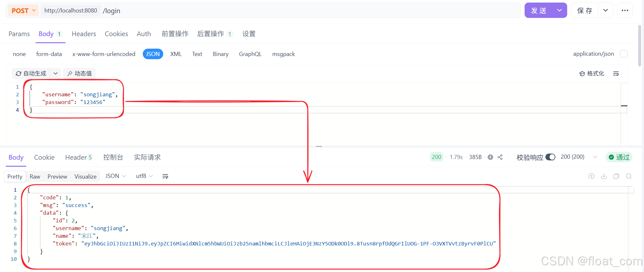Expand the 保存 dropdown arrow
Viewport: 644px width, 272px height.
click(606, 11)
